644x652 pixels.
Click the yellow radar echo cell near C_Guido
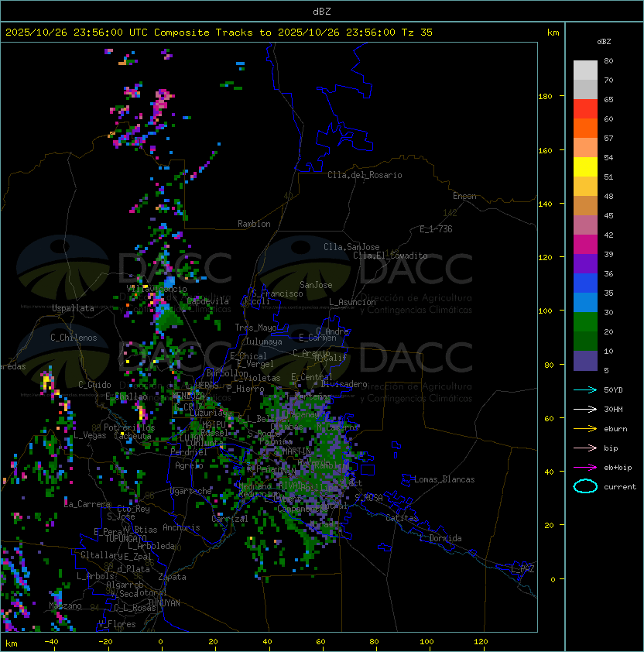(x=47, y=382)
